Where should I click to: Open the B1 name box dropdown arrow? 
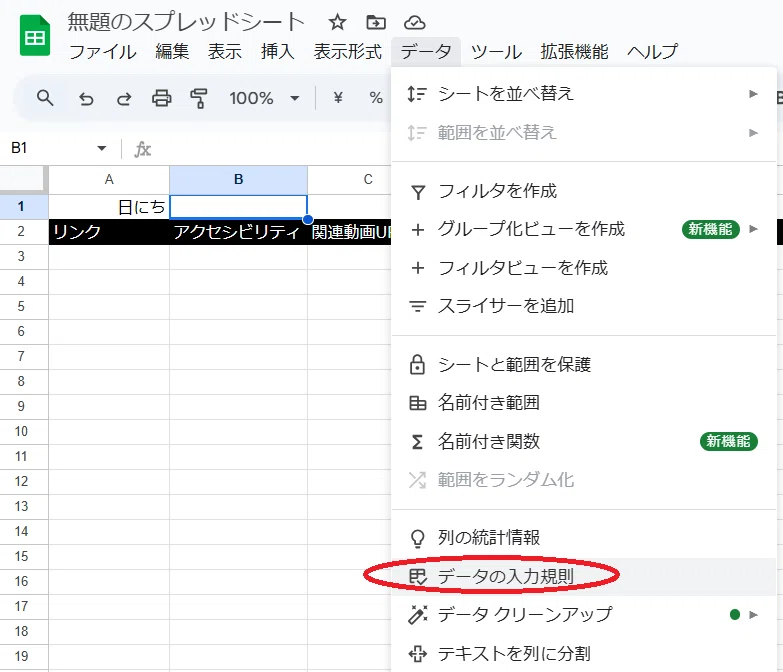coord(101,148)
